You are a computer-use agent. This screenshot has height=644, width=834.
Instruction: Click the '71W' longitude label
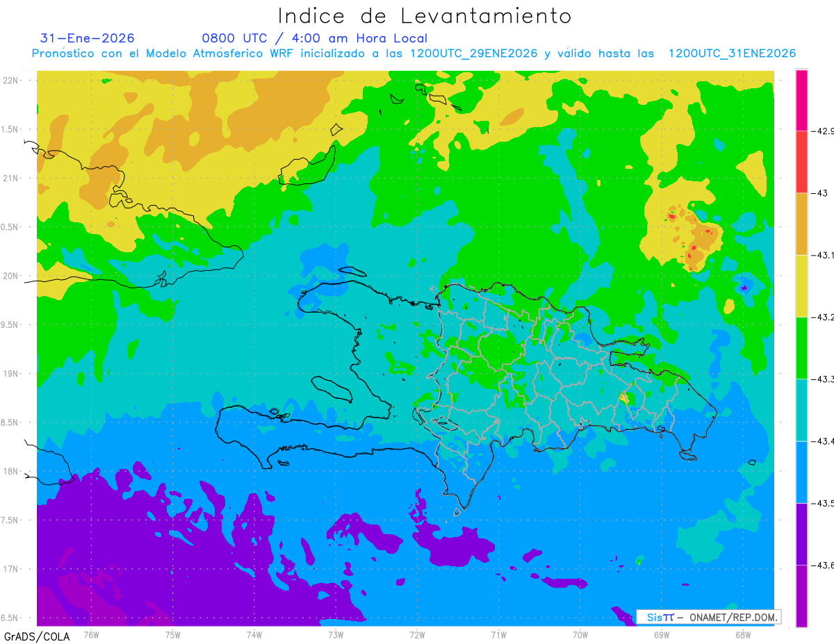498,634
